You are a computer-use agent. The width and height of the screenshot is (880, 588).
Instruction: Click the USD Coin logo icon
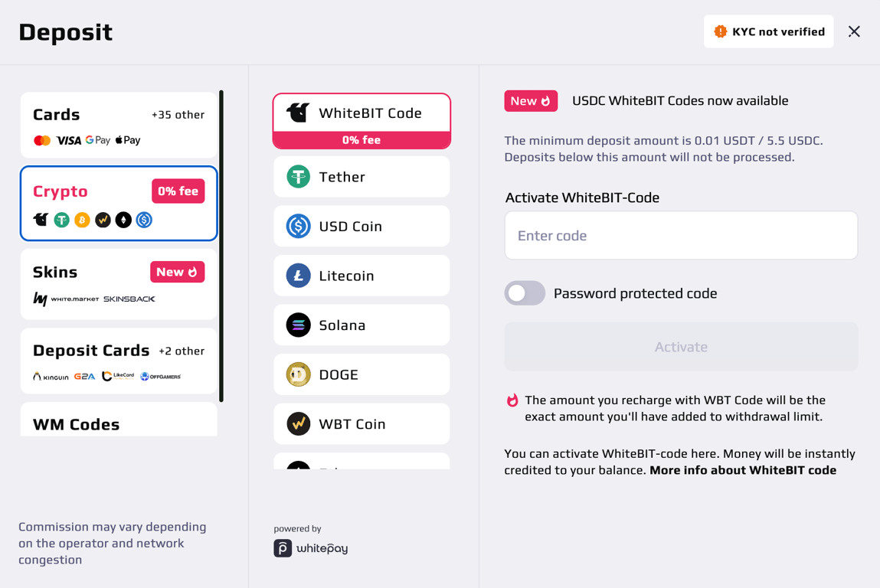[298, 227]
